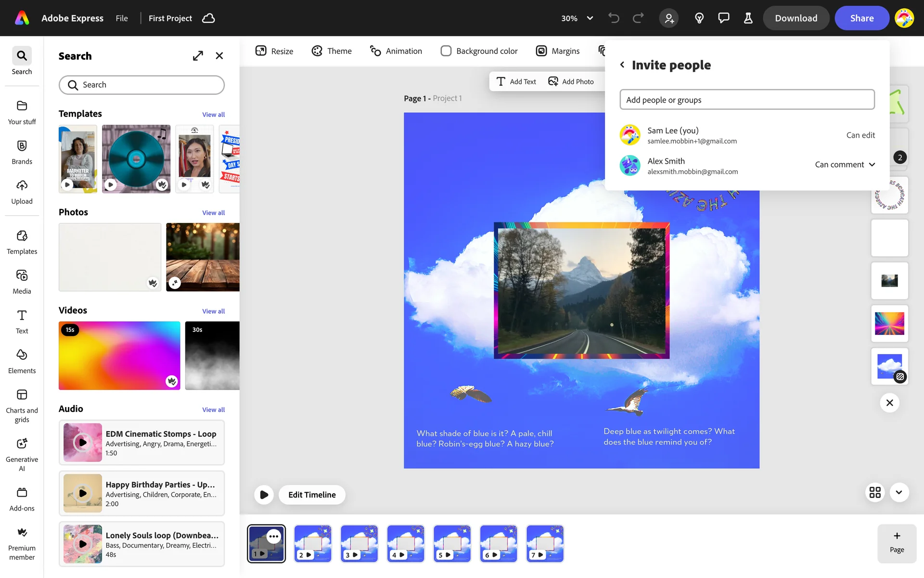Click the Add people or groups field

[746, 100]
